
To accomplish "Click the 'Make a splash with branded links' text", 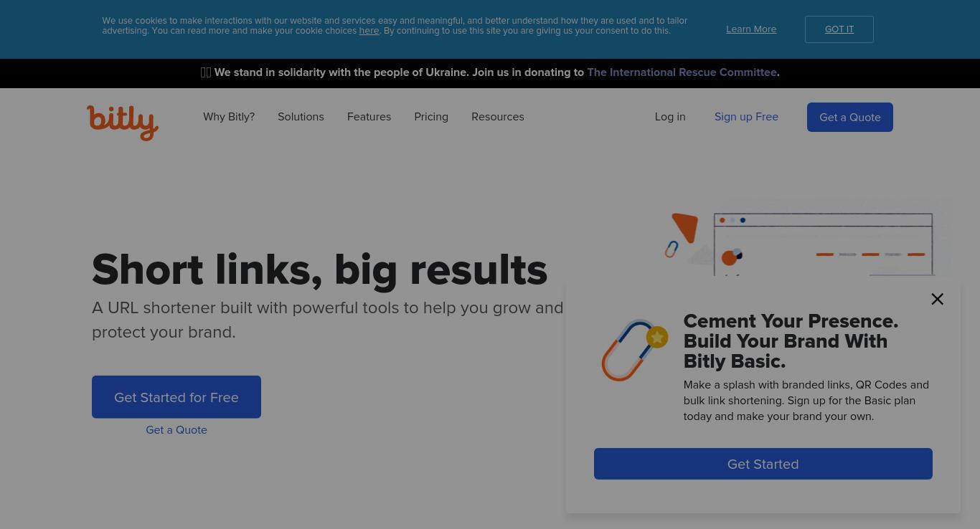I will [806, 401].
